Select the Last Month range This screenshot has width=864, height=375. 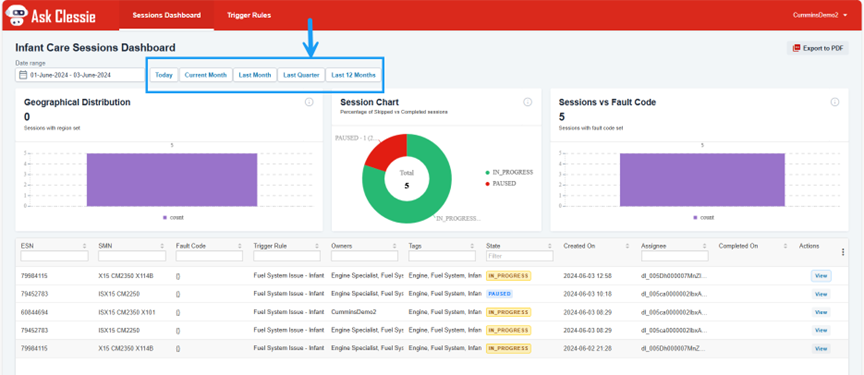[x=255, y=75]
